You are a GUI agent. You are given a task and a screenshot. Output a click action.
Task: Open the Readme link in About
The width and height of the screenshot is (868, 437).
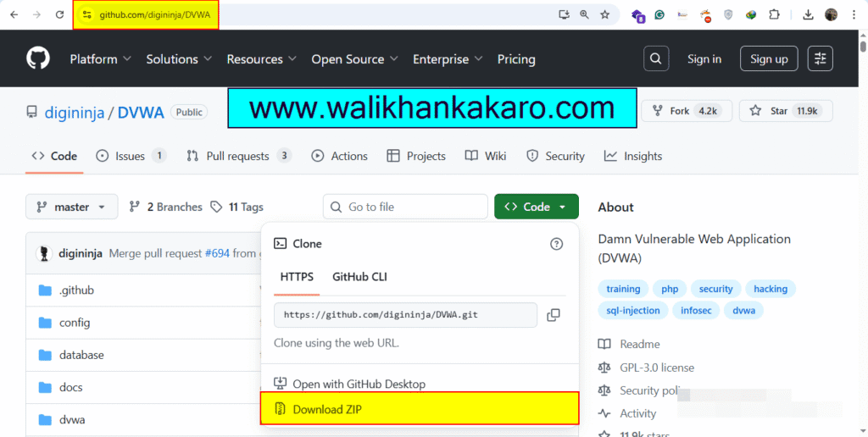click(639, 344)
